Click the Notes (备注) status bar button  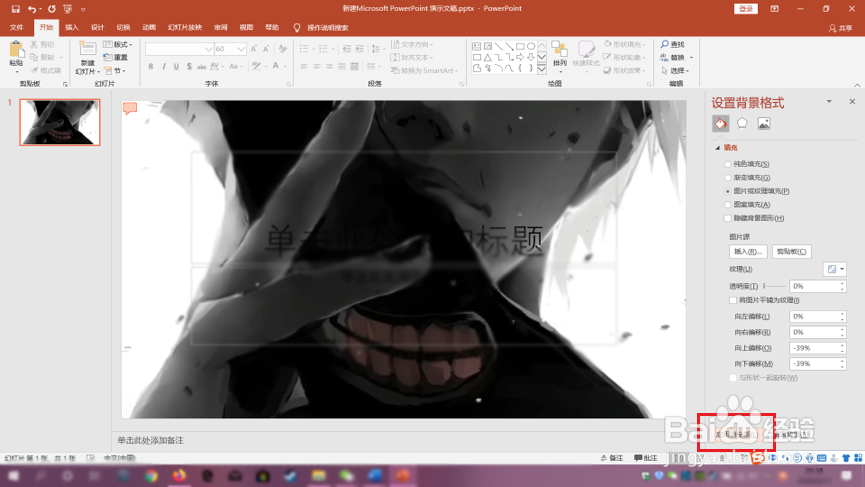612,458
